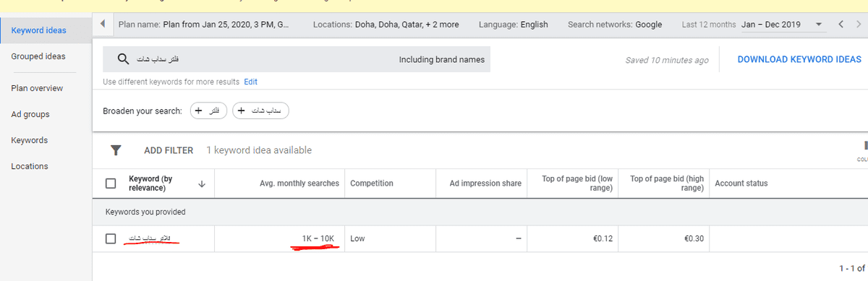Click the 1 keyword idea available text
This screenshot has width=868, height=281.
click(x=259, y=150)
